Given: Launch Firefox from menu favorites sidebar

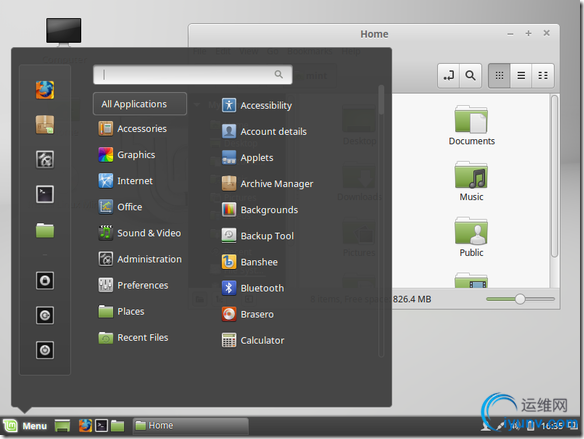Looking at the screenshot, I should pyautogui.click(x=45, y=90).
